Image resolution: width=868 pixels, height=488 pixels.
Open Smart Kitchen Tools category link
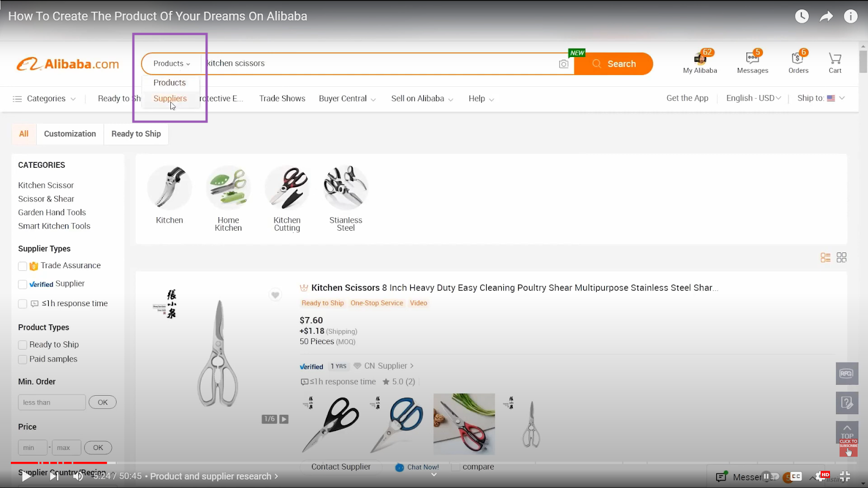point(54,226)
